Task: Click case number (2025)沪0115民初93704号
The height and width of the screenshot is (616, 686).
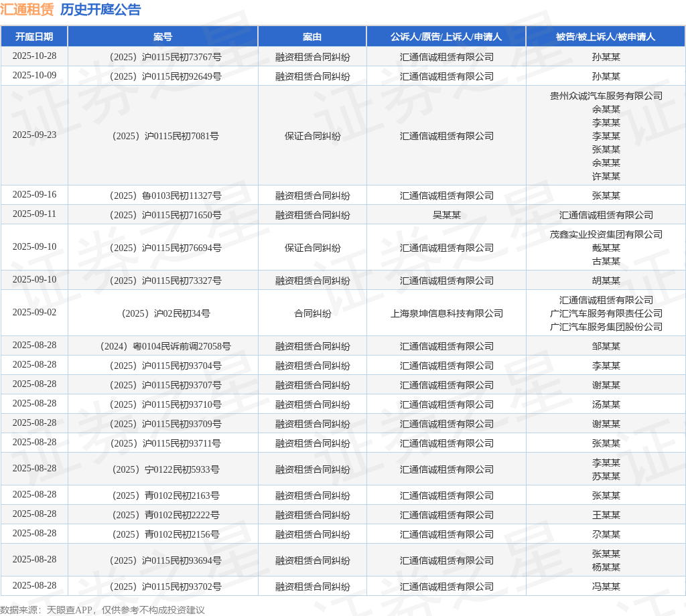Action: tap(165, 366)
